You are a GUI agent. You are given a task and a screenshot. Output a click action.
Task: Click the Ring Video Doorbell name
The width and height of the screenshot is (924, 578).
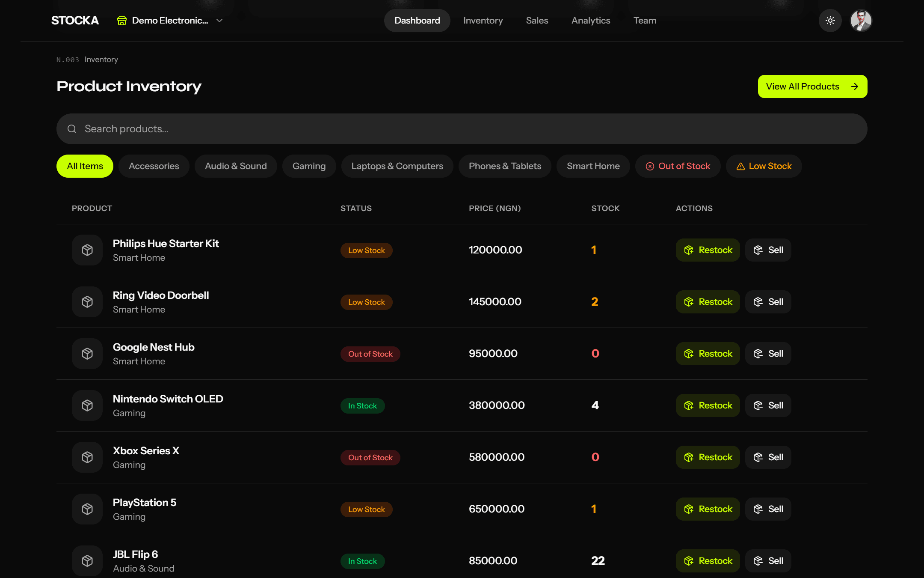point(161,295)
